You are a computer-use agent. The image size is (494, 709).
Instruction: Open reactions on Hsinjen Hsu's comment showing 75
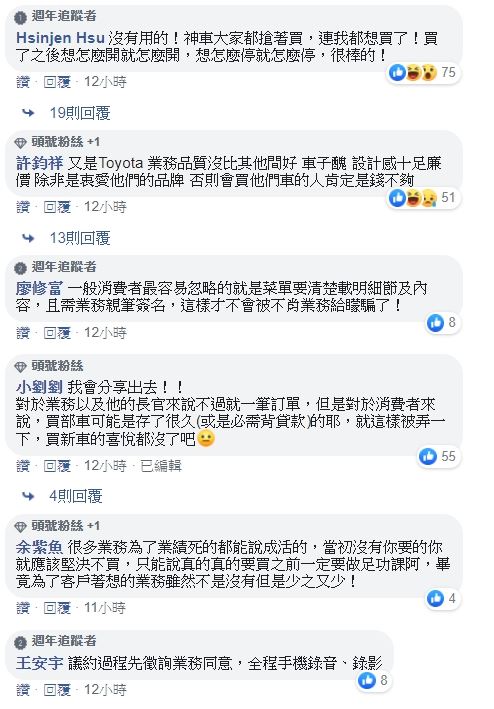(423, 72)
